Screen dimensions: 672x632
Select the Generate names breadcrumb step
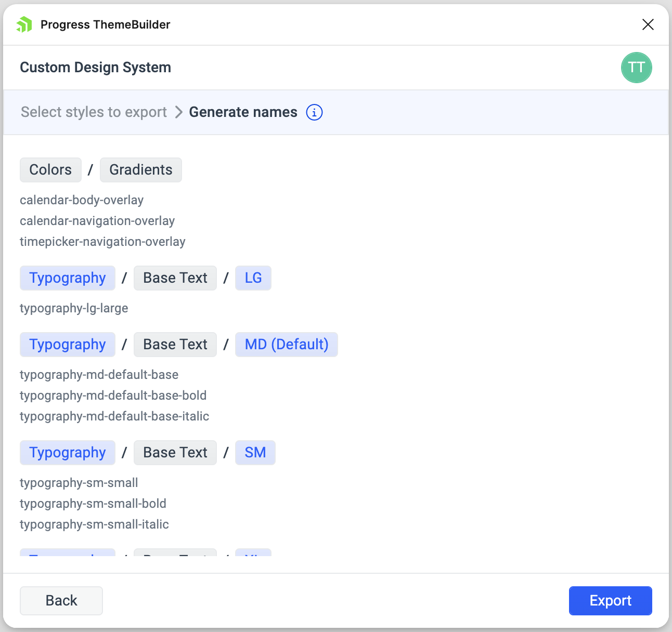pos(243,112)
